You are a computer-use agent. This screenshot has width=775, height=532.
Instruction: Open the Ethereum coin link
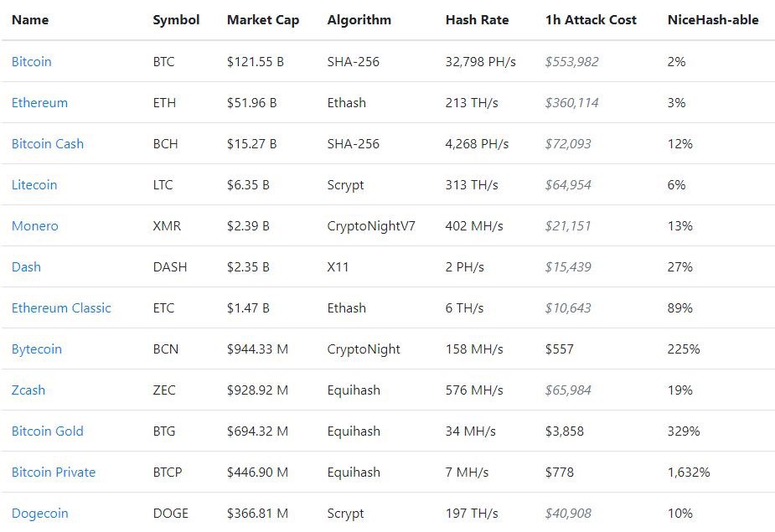[39, 103]
